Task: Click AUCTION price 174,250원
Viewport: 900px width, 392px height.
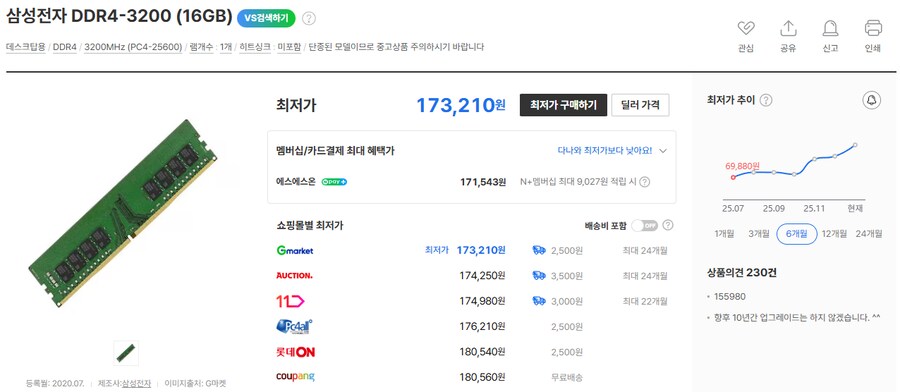Action: (x=483, y=275)
